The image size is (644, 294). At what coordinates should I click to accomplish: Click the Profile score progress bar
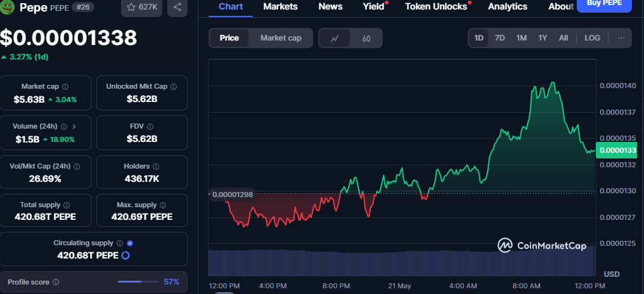click(x=138, y=282)
